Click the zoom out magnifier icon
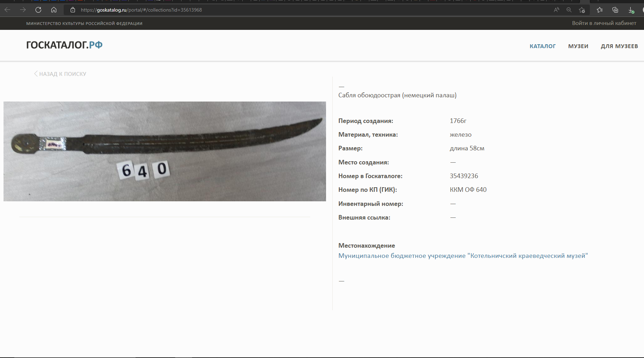The image size is (644, 358). click(569, 10)
